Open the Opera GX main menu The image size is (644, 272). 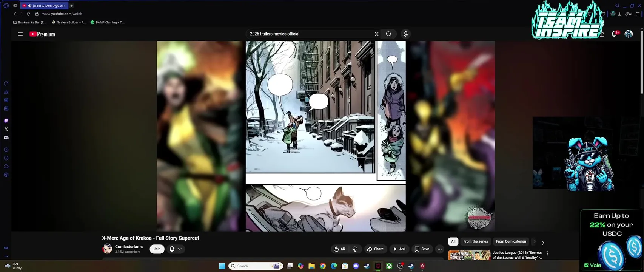[x=6, y=6]
